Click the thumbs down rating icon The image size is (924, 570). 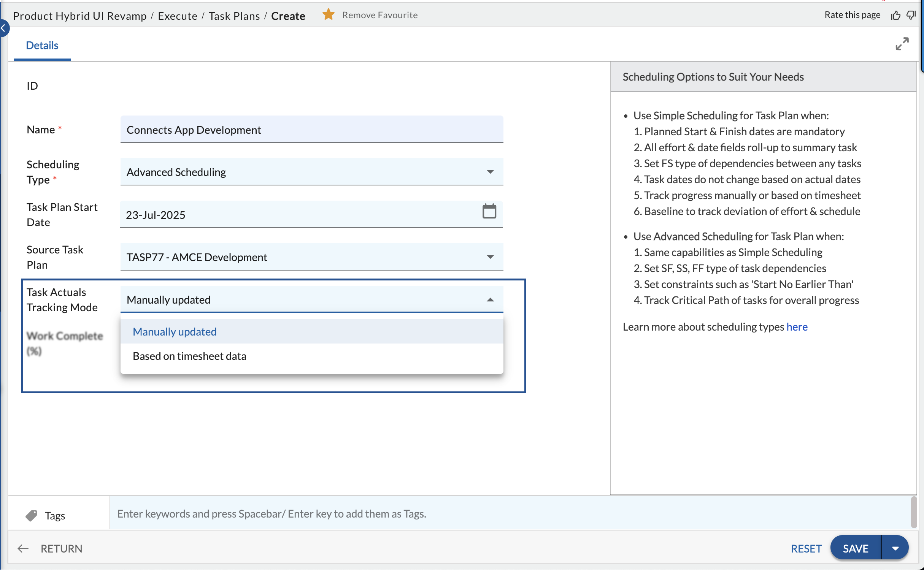pos(911,15)
